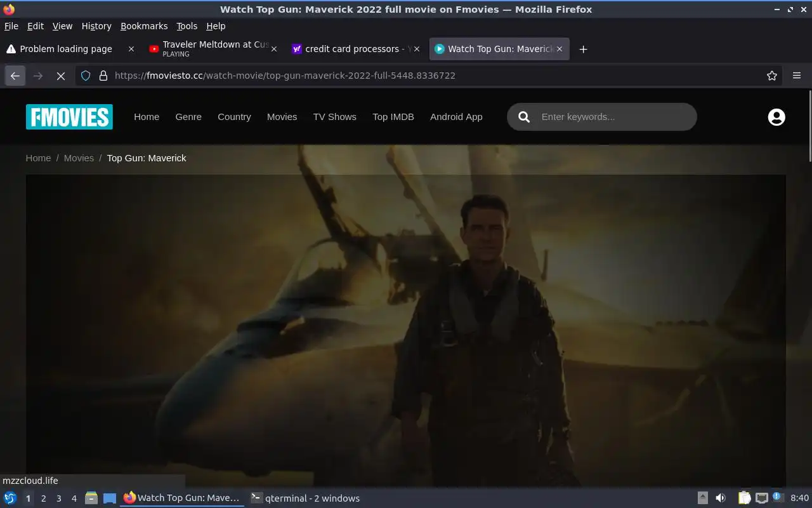Open the Movies navigation link
Viewport: 812px width, 508px height.
282,117
